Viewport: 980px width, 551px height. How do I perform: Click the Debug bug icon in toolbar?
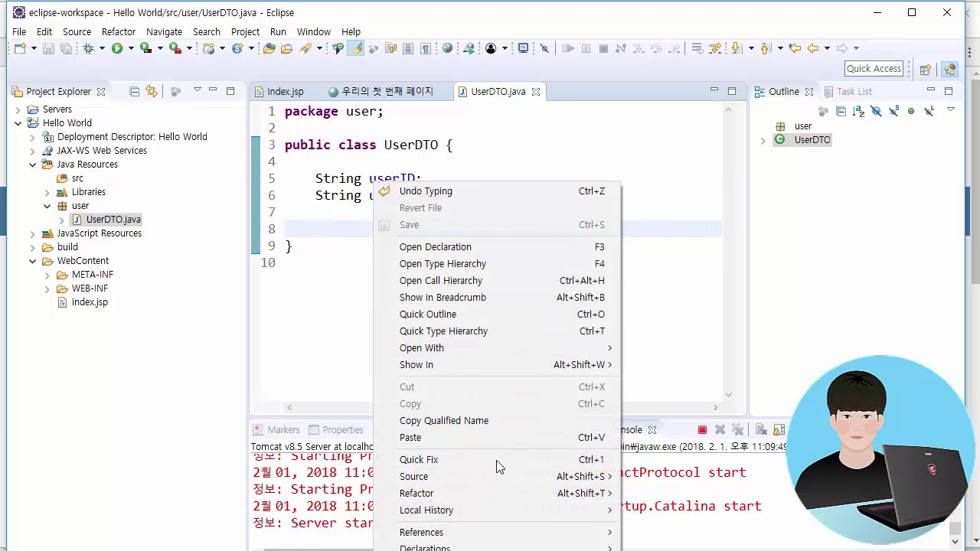click(x=88, y=48)
